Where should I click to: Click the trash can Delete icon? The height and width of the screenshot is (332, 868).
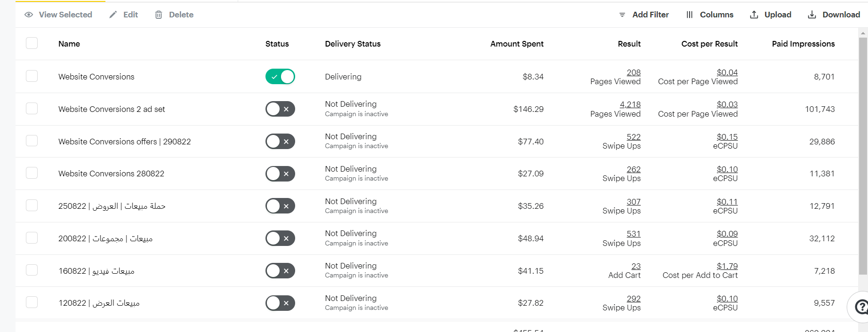click(x=159, y=15)
